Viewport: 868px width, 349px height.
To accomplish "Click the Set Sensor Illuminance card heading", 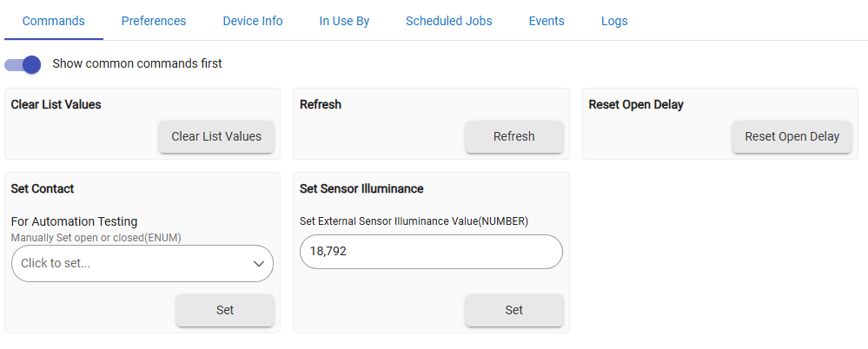I will point(361,188).
